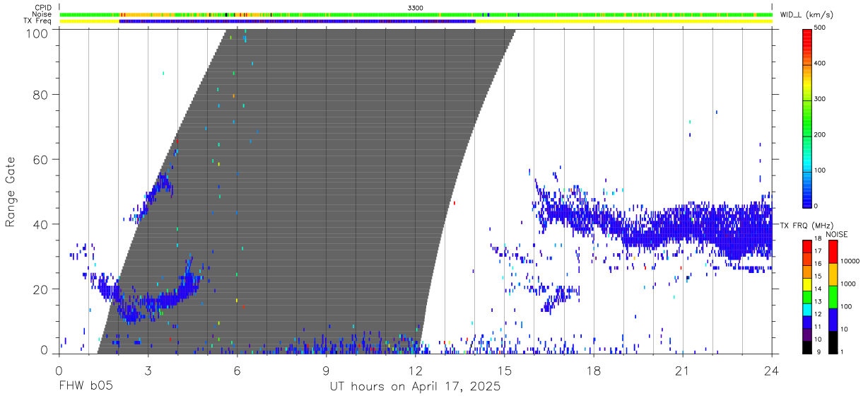
Task: Click range gate 80 axis label
Action: point(40,94)
